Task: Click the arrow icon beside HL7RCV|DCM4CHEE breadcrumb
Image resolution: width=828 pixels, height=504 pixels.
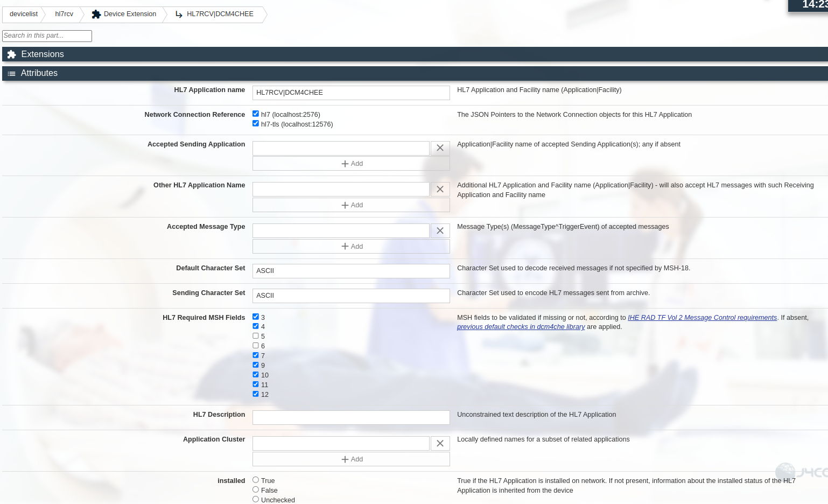Action: [x=178, y=15]
